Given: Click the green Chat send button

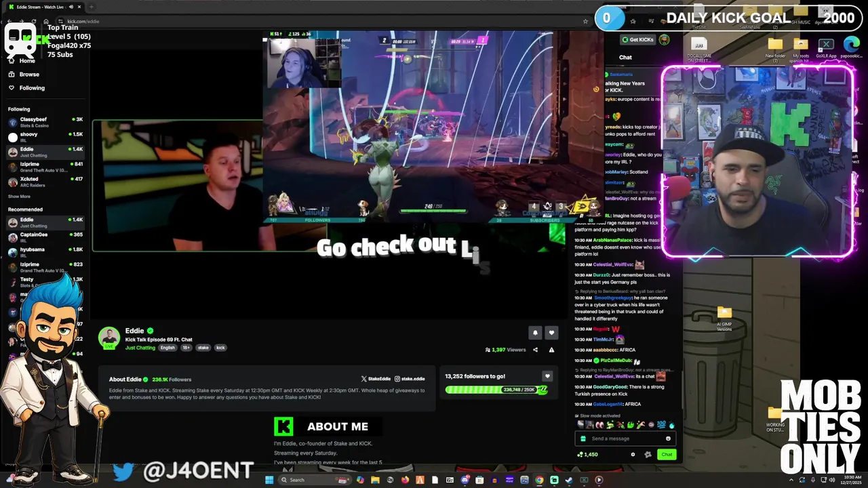Looking at the screenshot, I should tap(667, 455).
